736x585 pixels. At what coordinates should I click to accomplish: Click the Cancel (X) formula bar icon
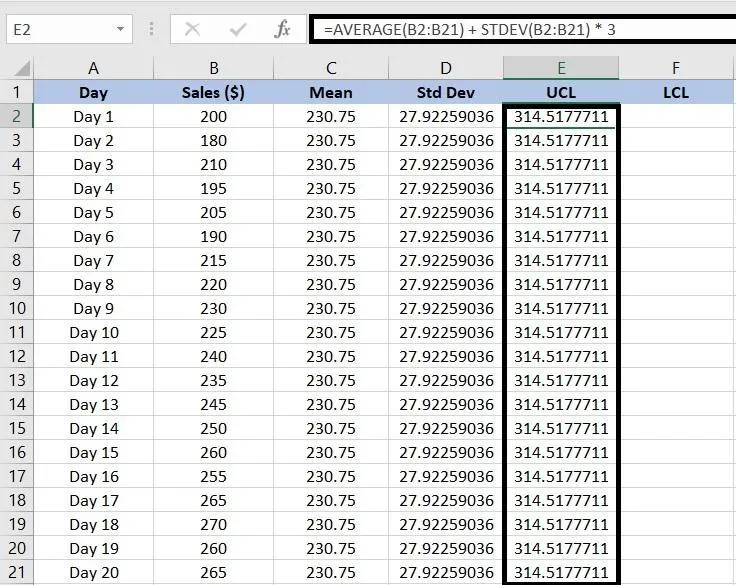[x=192, y=30]
